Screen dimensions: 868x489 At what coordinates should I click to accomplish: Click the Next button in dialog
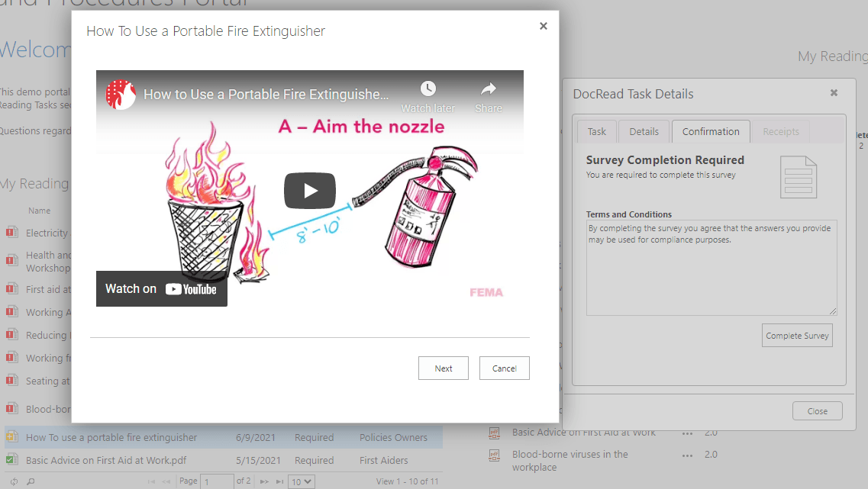444,368
